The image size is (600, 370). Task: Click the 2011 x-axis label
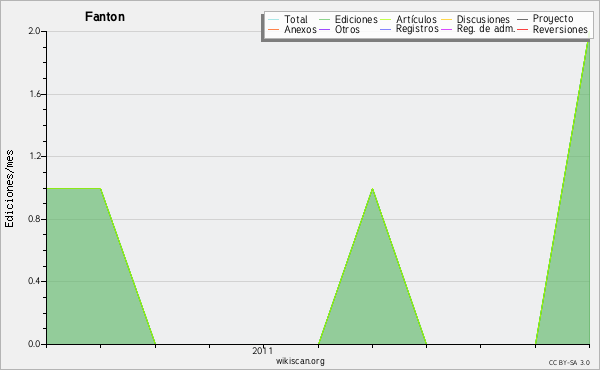tap(262, 350)
